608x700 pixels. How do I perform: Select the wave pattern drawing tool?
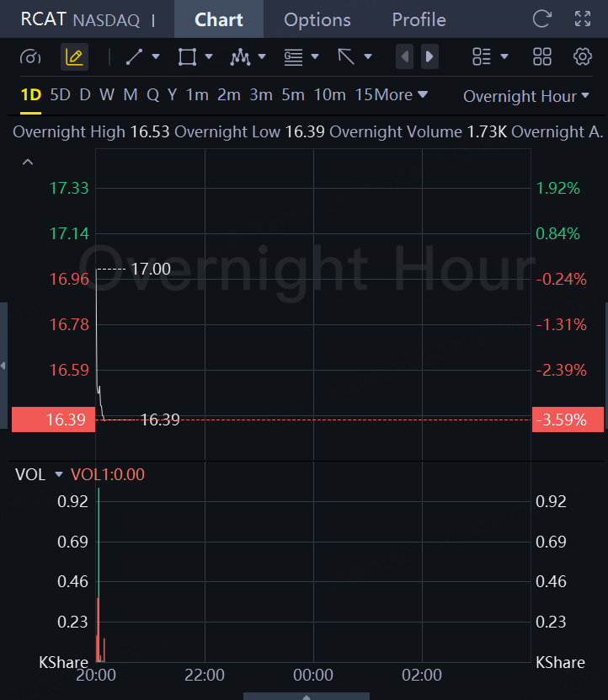click(241, 57)
